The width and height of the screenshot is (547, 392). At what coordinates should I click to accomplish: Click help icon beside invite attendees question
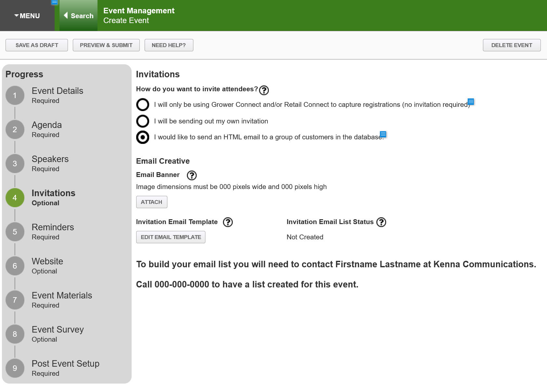(264, 90)
